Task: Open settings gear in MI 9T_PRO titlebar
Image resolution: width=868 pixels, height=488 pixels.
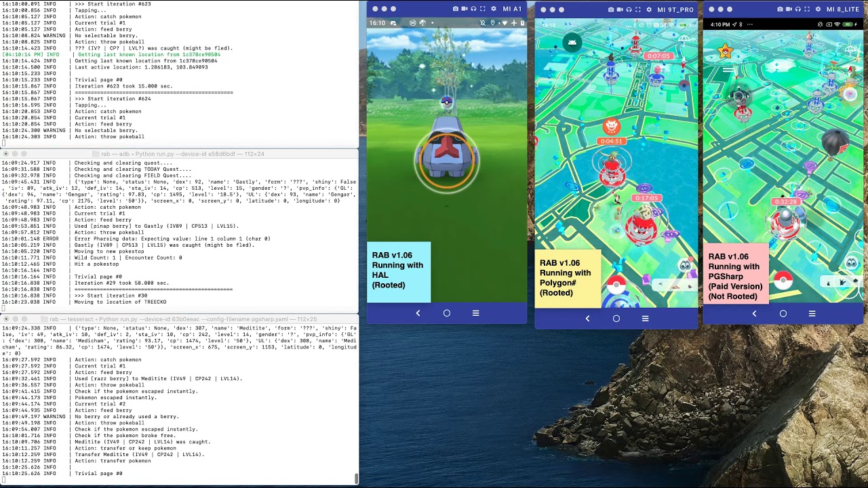Action: click(649, 9)
